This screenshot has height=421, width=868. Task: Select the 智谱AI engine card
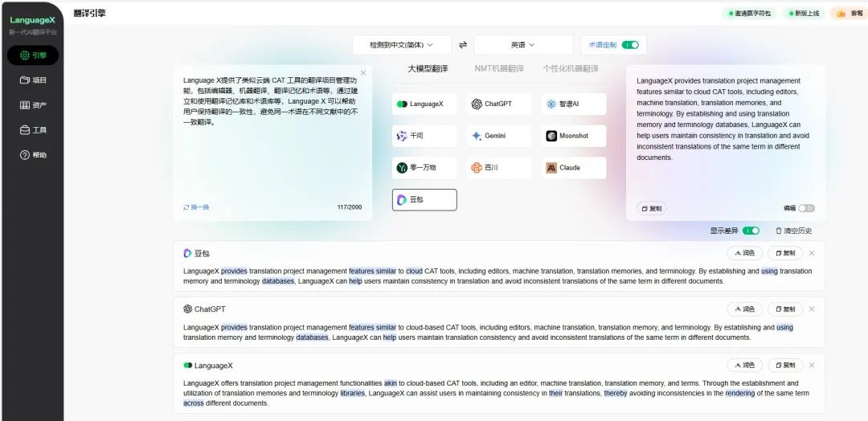click(574, 104)
